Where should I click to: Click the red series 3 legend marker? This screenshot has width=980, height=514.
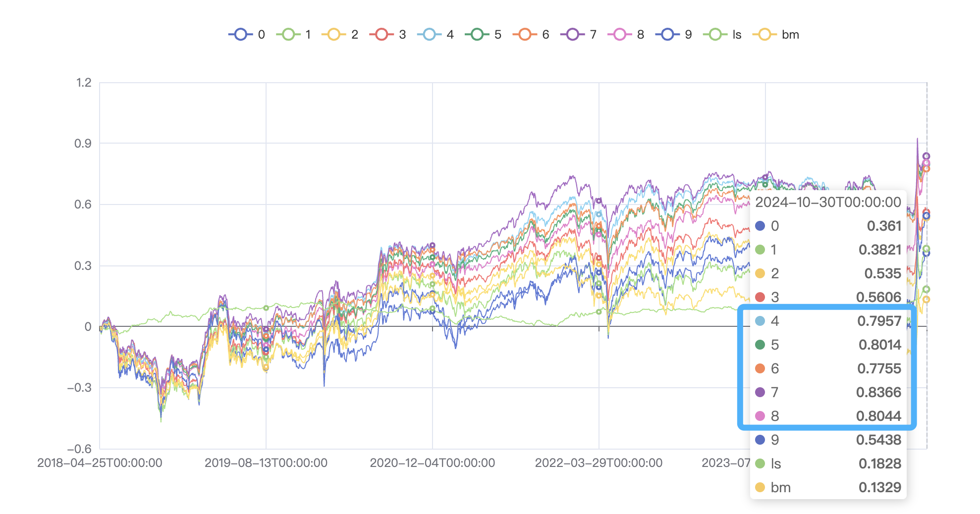tap(381, 35)
